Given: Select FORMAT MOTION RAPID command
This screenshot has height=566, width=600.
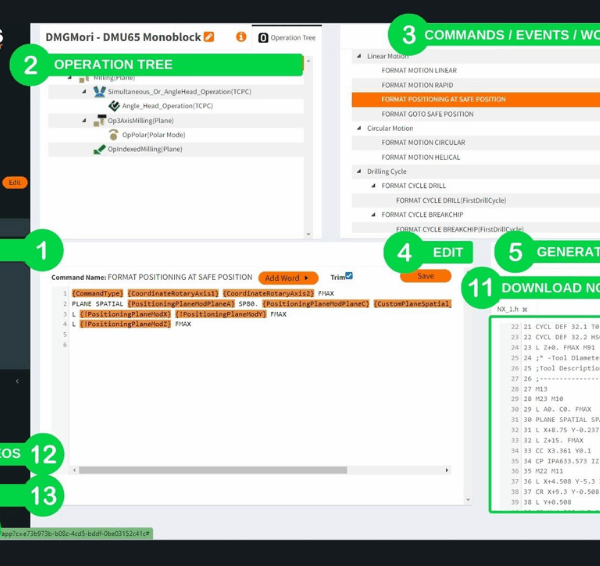Looking at the screenshot, I should click(x=417, y=85).
